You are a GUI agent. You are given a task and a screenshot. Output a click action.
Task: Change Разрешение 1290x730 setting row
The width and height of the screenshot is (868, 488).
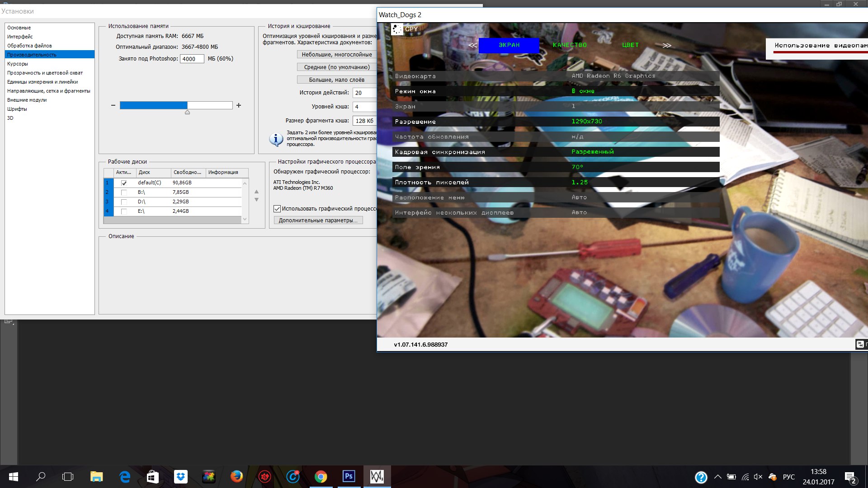(x=556, y=122)
